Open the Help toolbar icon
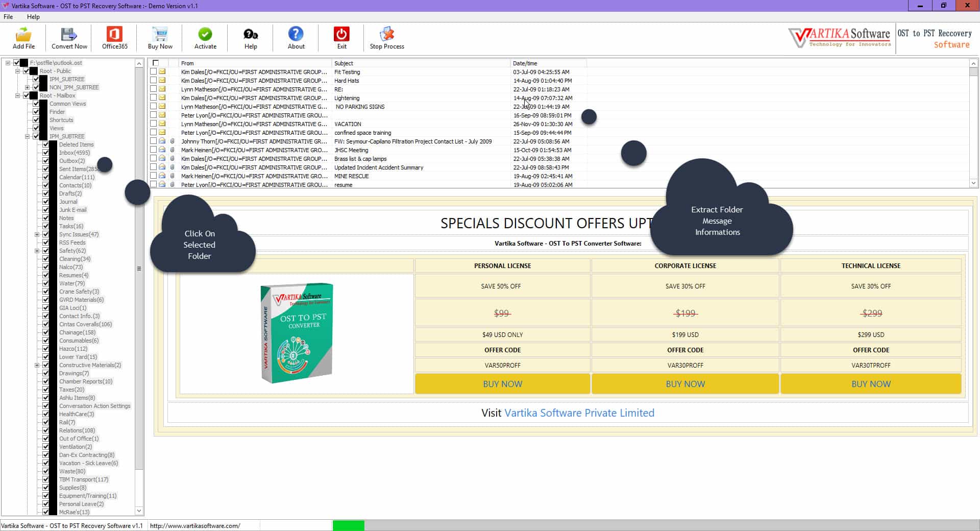Screen dimensions: 980x531 (251, 38)
